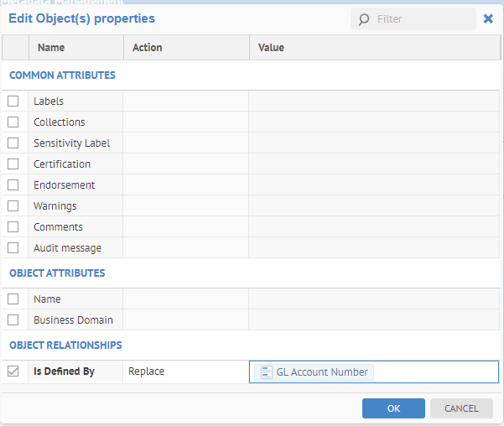Image resolution: width=504 pixels, height=426 pixels.
Task: Tick the Collections checkbox
Action: click(x=13, y=122)
